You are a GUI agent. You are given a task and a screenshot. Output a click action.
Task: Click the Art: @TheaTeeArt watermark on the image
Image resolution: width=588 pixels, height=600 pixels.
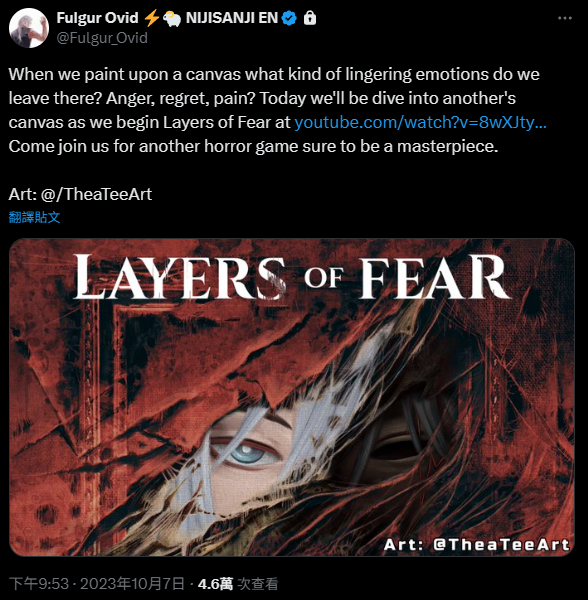477,544
